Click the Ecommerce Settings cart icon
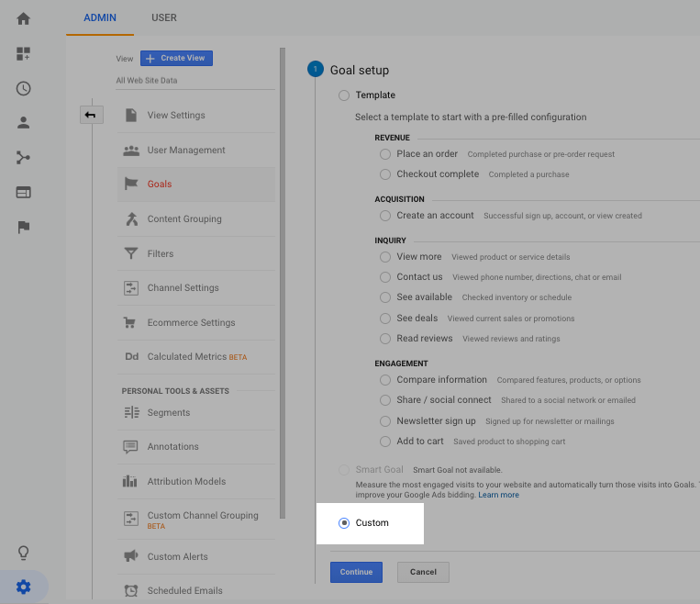Viewport: 700px width, 604px height. pyautogui.click(x=129, y=322)
